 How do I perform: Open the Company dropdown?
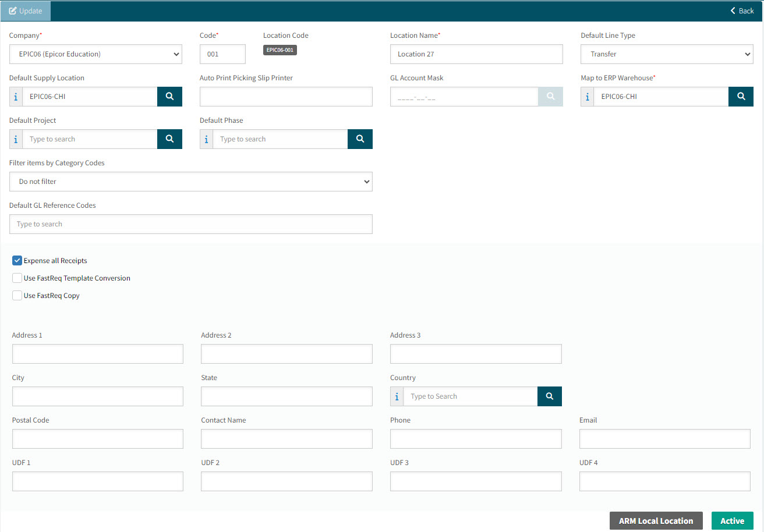coord(95,54)
